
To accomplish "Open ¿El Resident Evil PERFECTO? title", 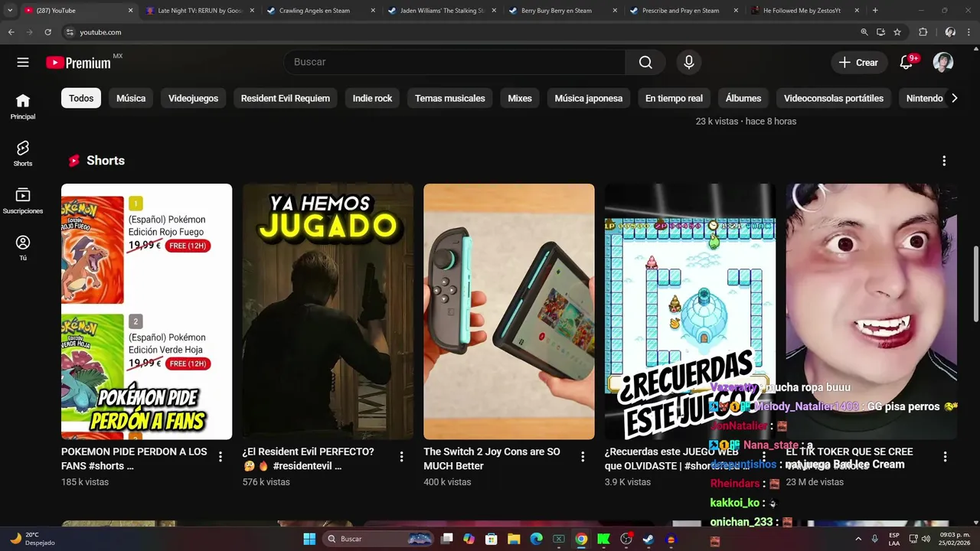I will [x=309, y=458].
